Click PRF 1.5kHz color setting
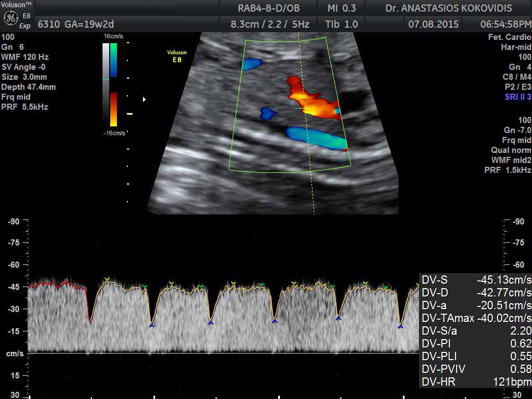 point(508,170)
